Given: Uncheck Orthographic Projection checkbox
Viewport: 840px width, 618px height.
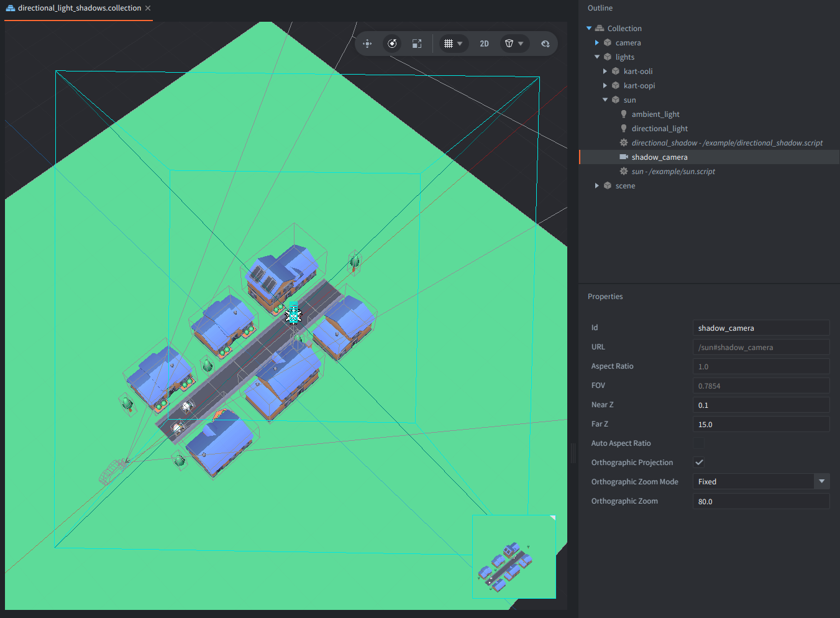Looking at the screenshot, I should (699, 462).
